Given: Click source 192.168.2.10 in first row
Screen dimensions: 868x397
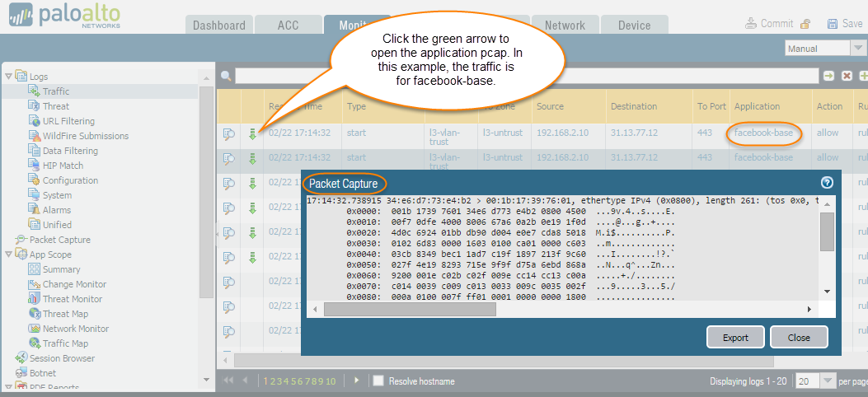Looking at the screenshot, I should point(564,133).
